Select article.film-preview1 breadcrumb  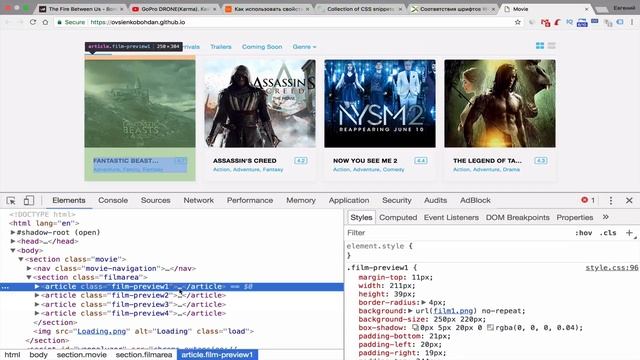217,355
